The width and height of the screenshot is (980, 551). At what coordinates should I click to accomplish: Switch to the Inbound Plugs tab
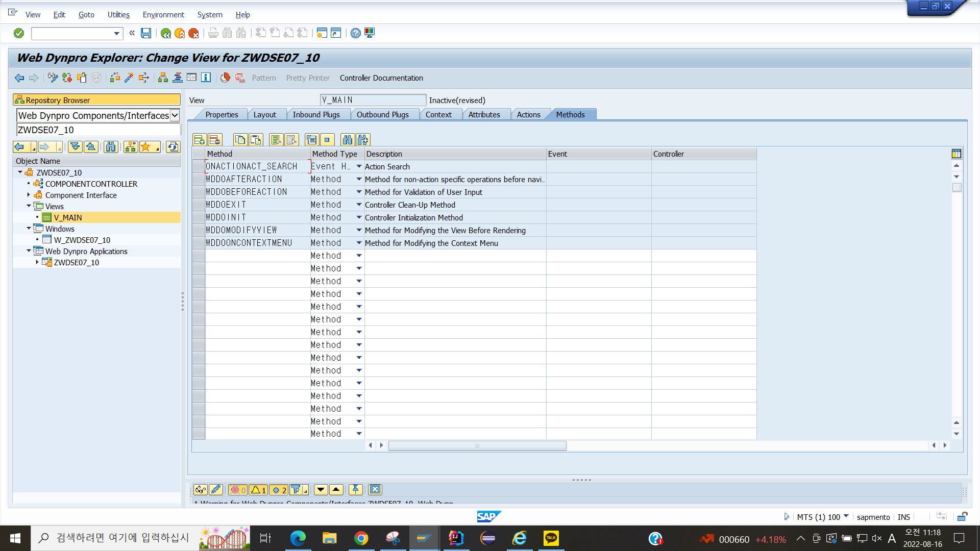point(316,115)
